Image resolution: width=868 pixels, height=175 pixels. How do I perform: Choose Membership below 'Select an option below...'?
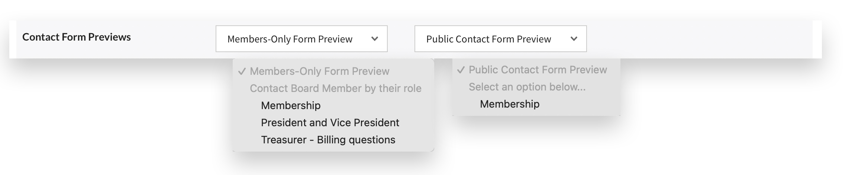pyautogui.click(x=509, y=104)
